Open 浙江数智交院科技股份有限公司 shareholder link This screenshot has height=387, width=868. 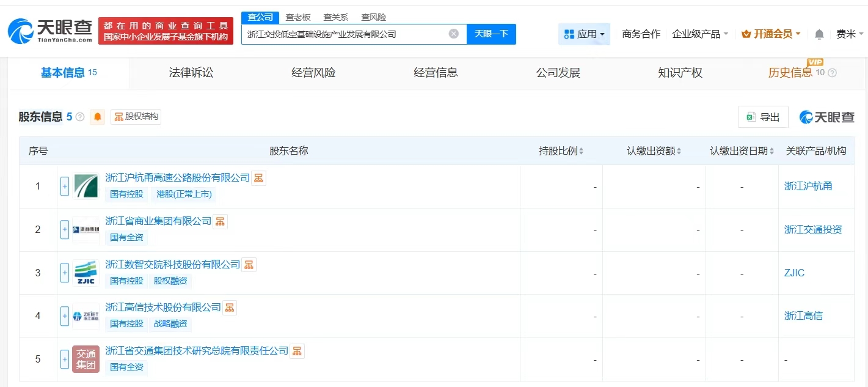pyautogui.click(x=173, y=265)
